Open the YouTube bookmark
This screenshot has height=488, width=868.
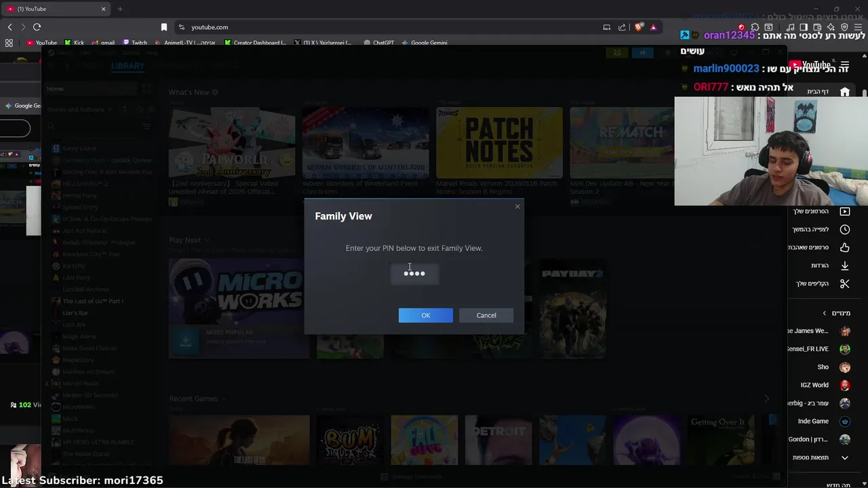(42, 43)
